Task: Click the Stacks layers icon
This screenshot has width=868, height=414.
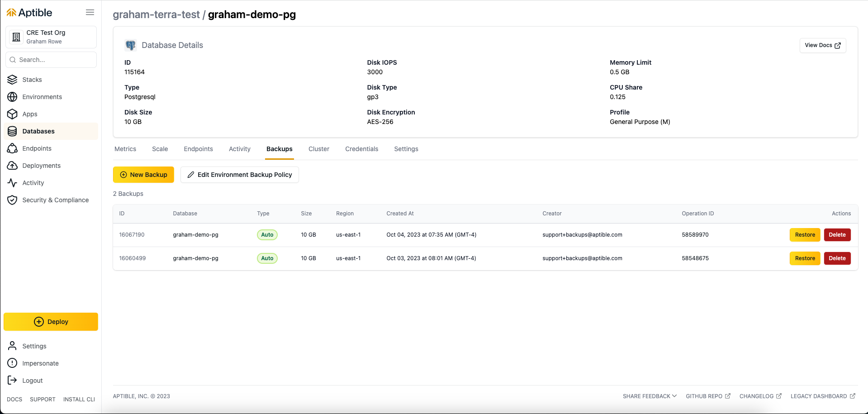Action: (12, 80)
